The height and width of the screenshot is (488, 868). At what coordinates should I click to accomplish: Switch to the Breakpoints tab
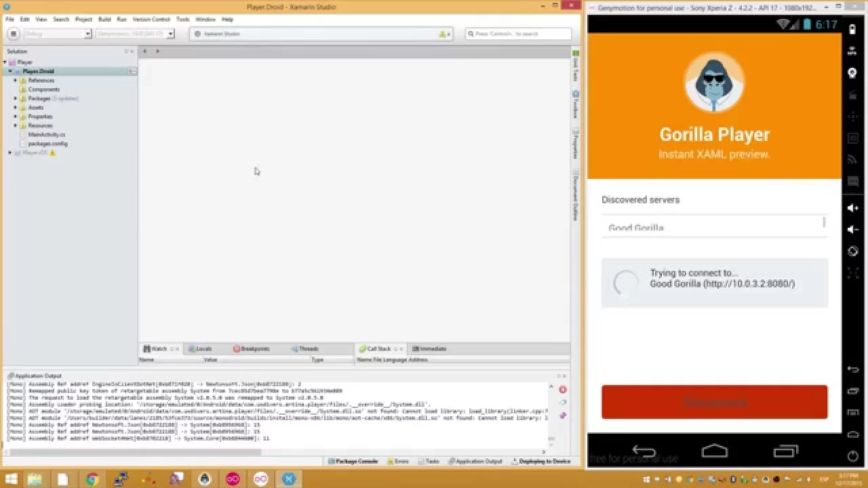click(x=252, y=349)
